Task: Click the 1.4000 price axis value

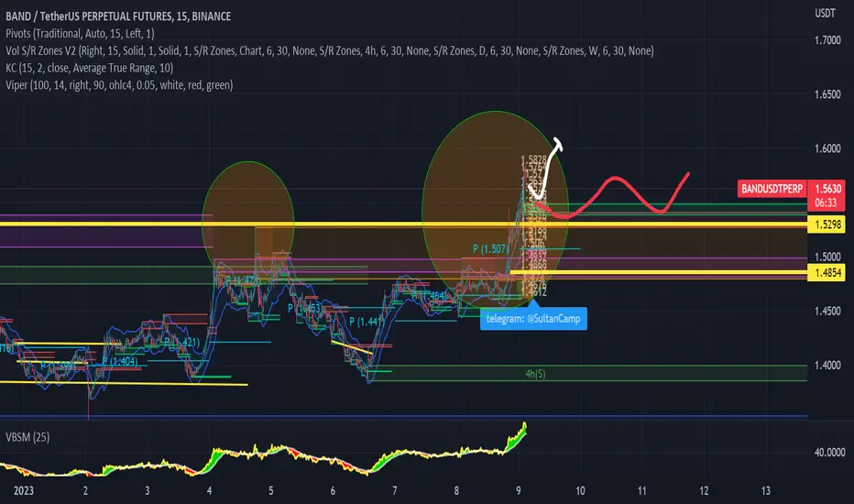Action: pyautogui.click(x=827, y=365)
